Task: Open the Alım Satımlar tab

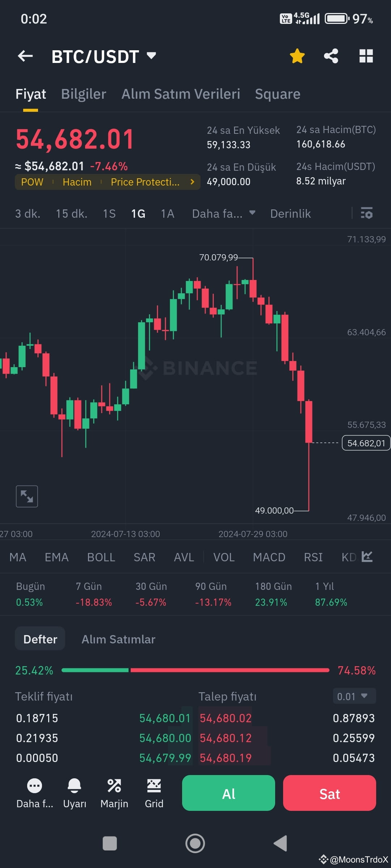Action: [118, 639]
